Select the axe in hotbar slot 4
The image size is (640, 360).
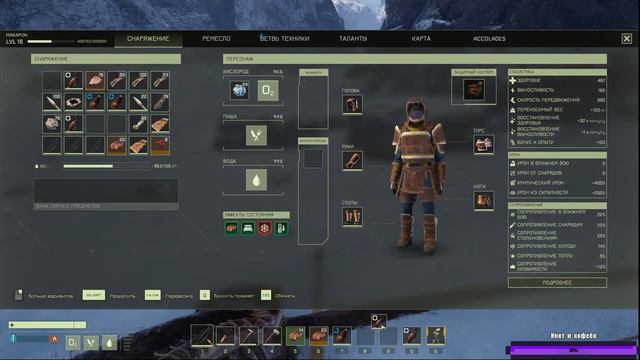[272, 336]
